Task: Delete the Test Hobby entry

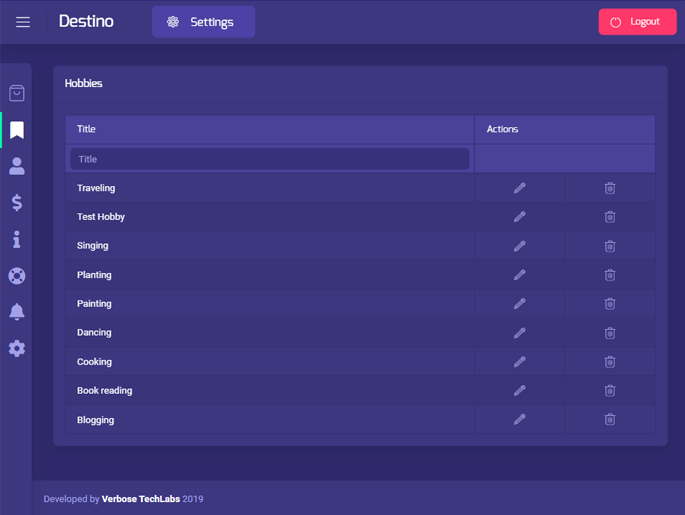Action: pyautogui.click(x=610, y=217)
